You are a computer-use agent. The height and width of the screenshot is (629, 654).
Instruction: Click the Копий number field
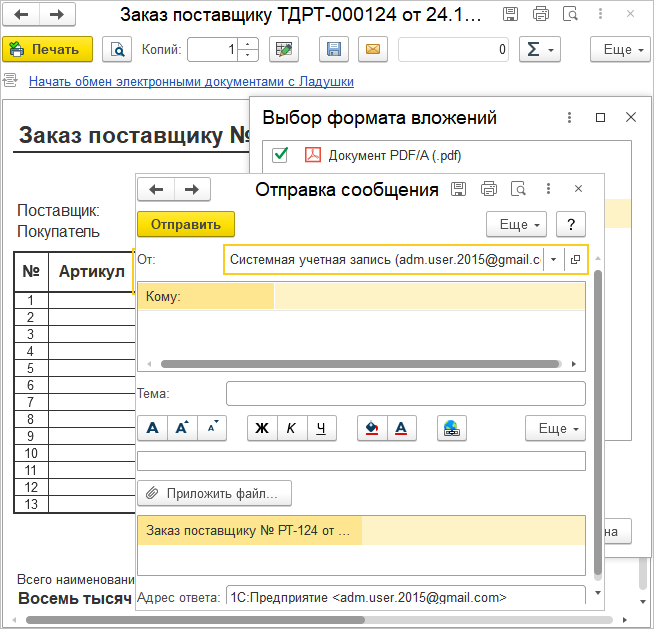coord(212,49)
